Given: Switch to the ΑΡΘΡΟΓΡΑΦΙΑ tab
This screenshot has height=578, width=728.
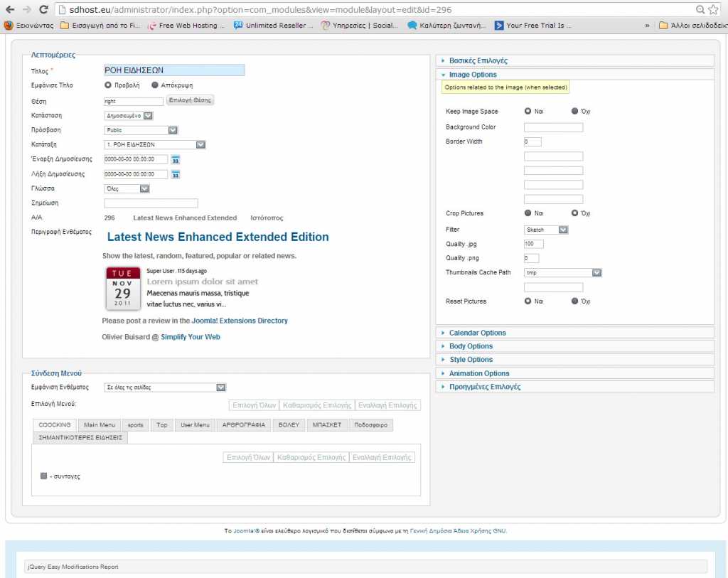Looking at the screenshot, I should click(x=244, y=425).
